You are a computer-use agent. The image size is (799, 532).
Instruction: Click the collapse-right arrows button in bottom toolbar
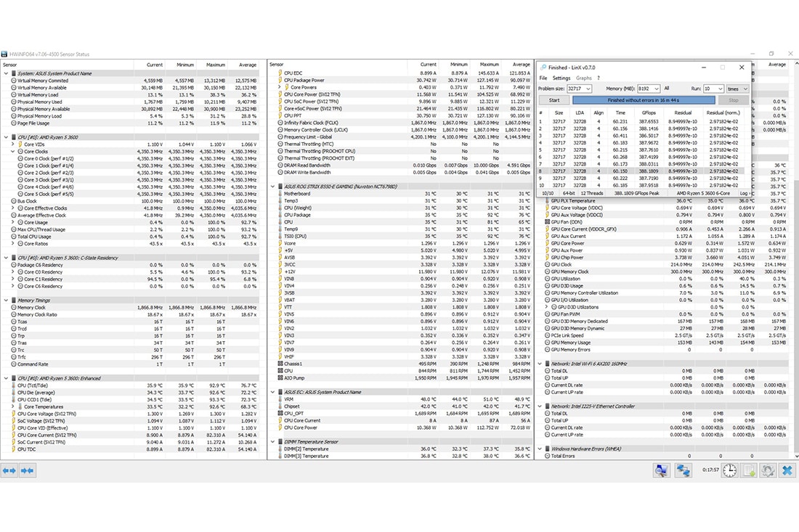pos(28,471)
